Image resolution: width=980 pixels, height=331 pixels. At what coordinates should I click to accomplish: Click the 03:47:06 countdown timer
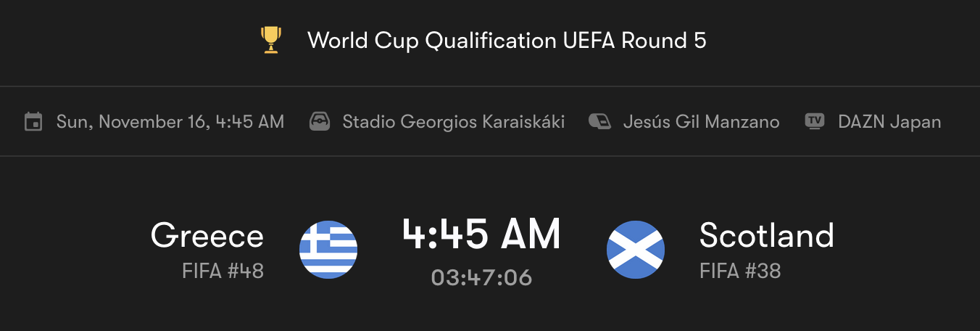pos(481,277)
